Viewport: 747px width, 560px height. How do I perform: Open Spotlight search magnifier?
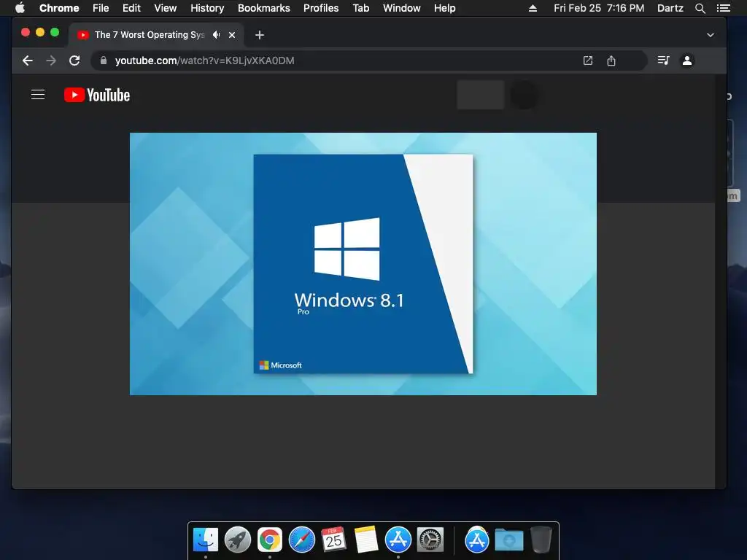click(700, 8)
